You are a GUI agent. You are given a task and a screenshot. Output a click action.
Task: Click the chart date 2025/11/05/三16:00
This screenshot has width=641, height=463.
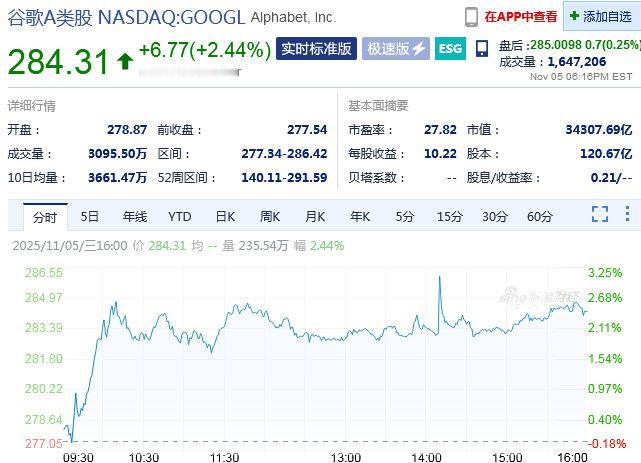pos(70,246)
